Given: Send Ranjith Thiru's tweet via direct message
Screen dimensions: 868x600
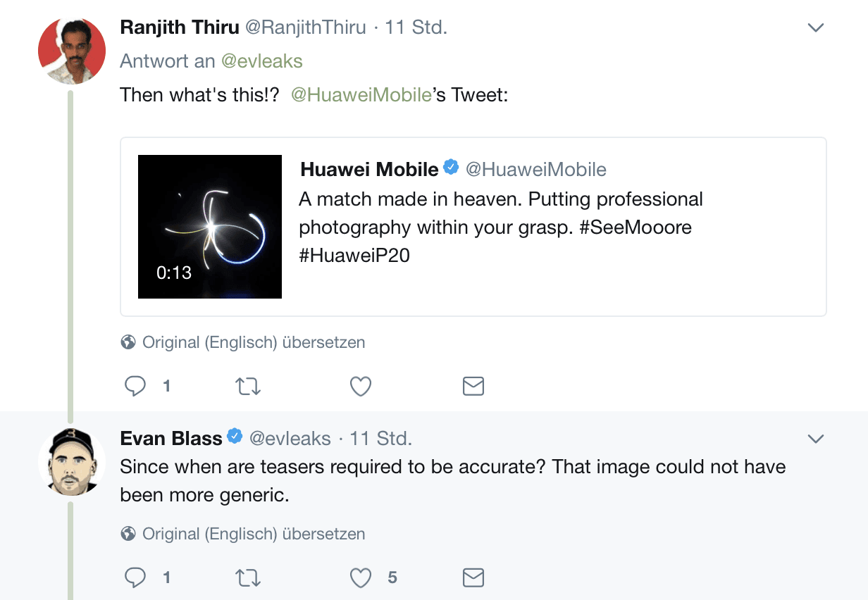Looking at the screenshot, I should coord(473,386).
